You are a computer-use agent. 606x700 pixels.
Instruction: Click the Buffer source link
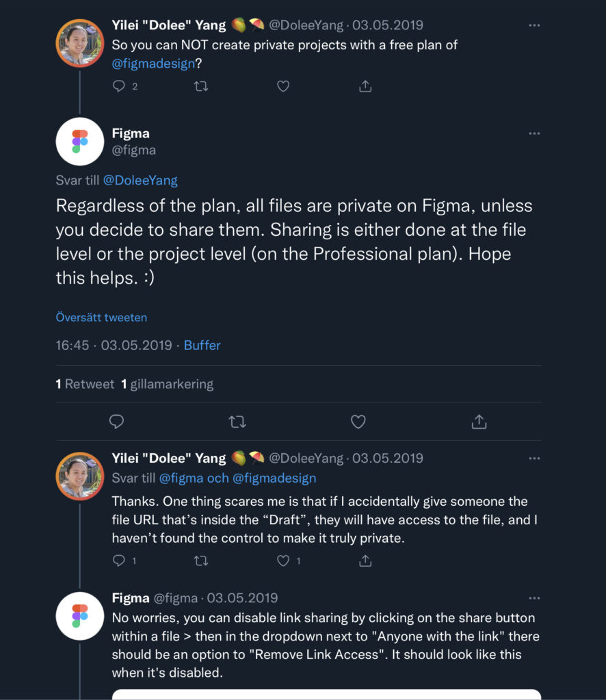(202, 345)
